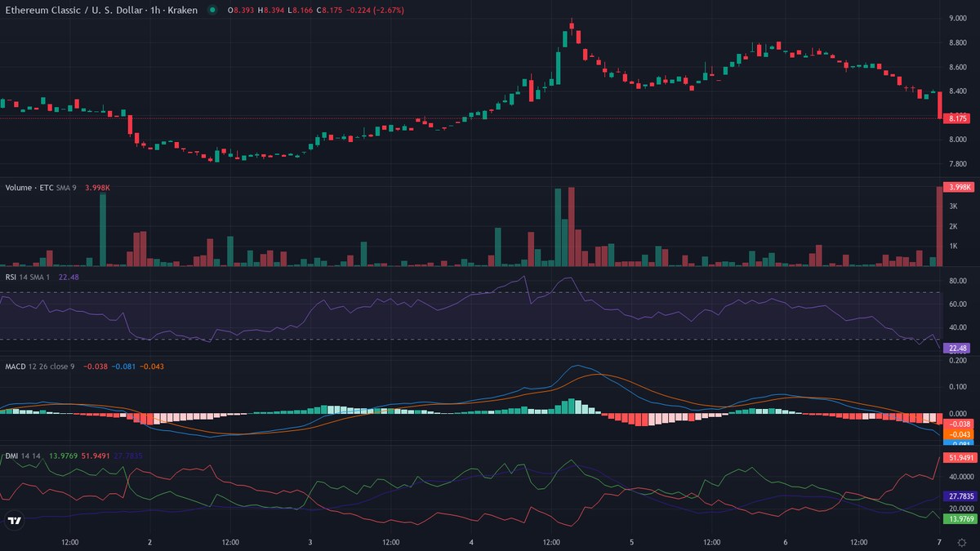Click the DMI 14 14 legend

click(x=23, y=455)
